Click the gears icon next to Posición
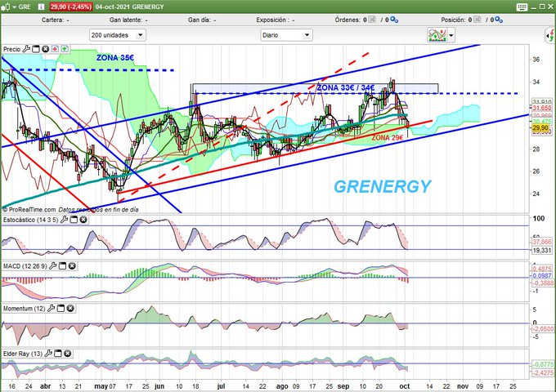Viewport: 556px width, 392px height. click(x=499, y=20)
